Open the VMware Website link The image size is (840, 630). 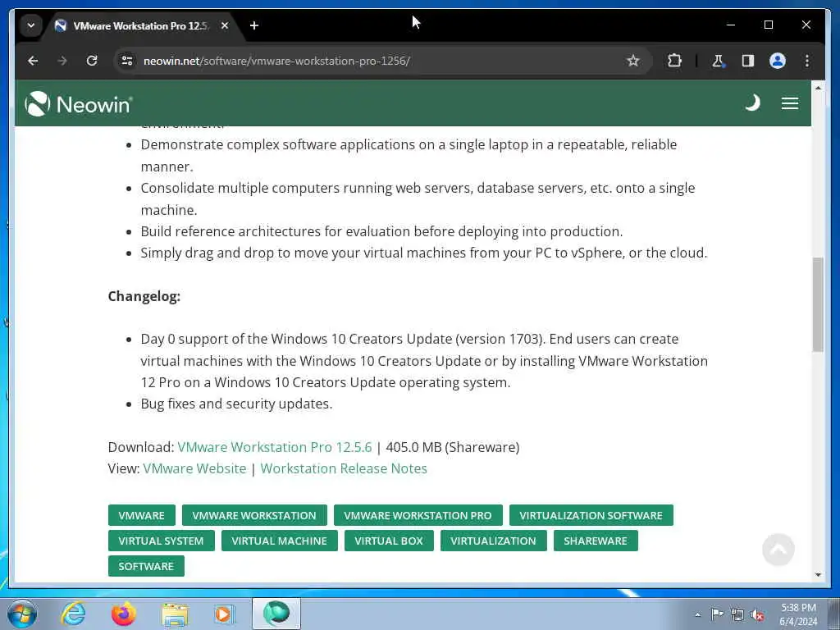(194, 468)
